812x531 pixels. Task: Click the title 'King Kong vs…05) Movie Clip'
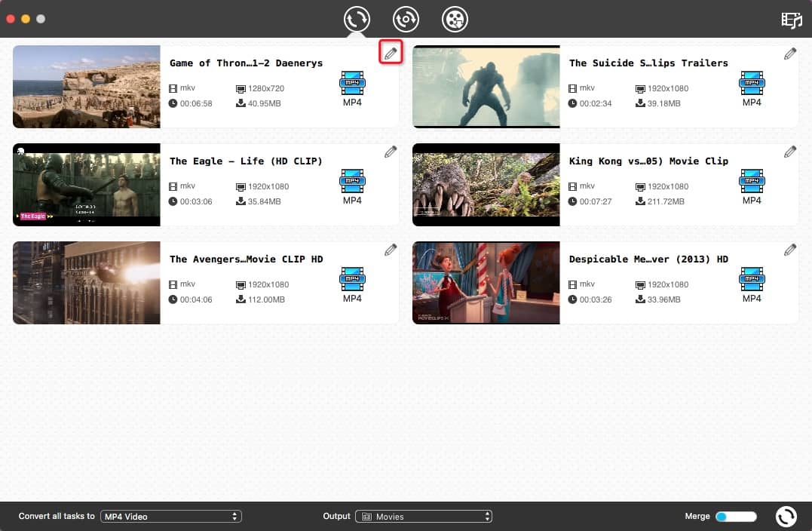pos(648,161)
